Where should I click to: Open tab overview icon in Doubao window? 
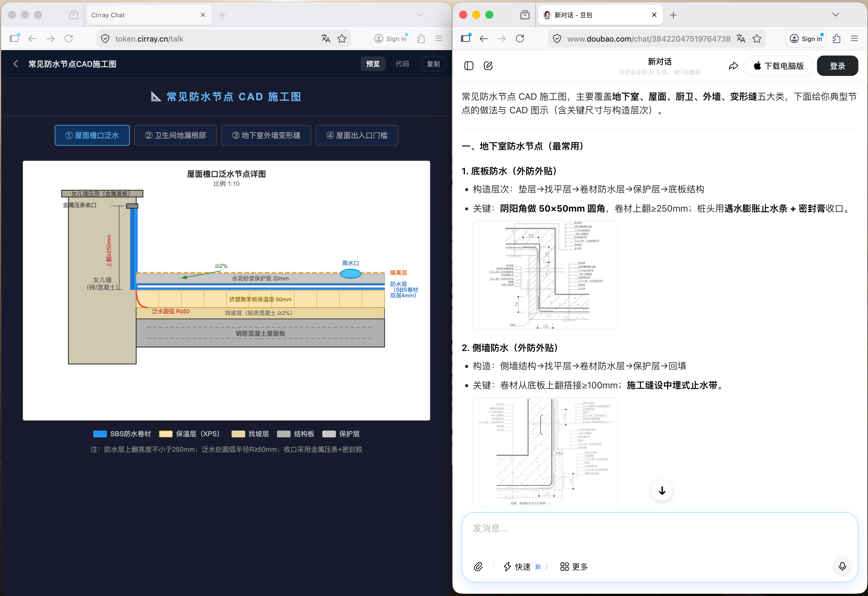(525, 15)
